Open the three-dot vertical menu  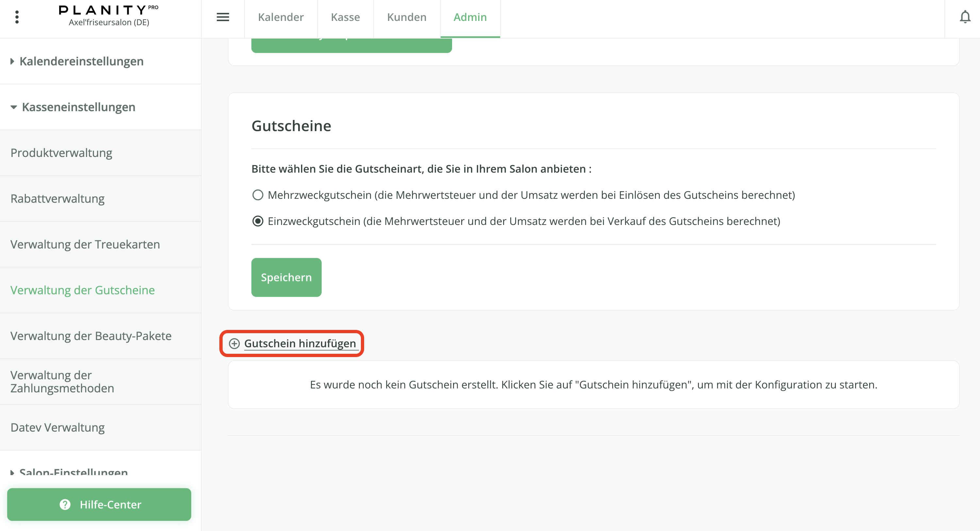tap(17, 17)
